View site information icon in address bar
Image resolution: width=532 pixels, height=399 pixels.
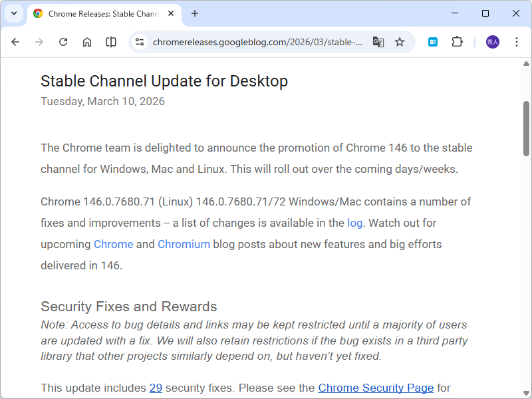coord(140,42)
